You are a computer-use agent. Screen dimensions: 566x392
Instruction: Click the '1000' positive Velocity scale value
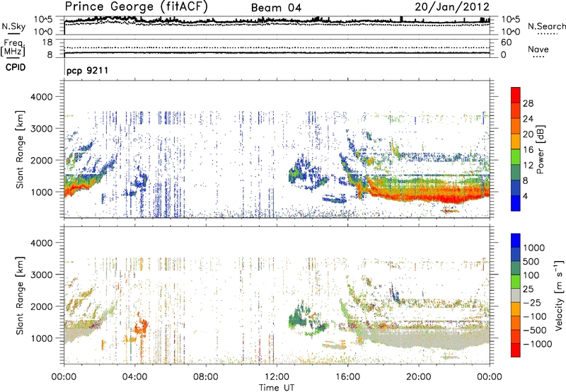[533, 248]
